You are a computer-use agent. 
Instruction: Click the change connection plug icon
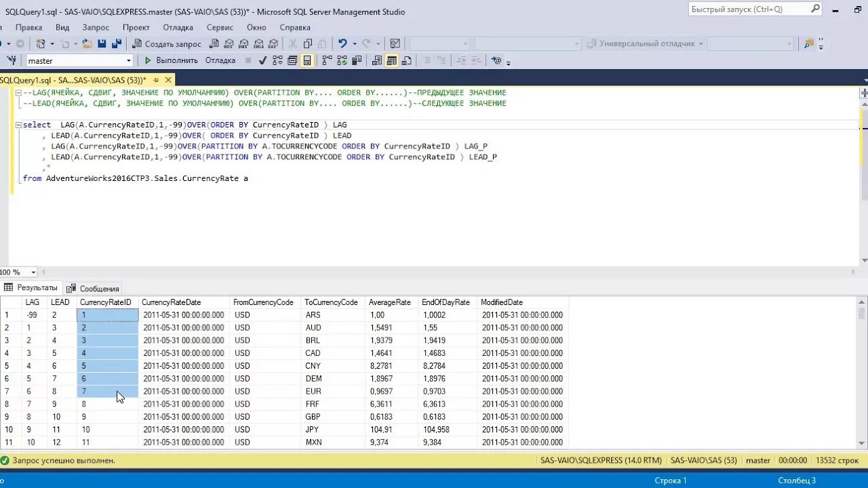(x=12, y=60)
